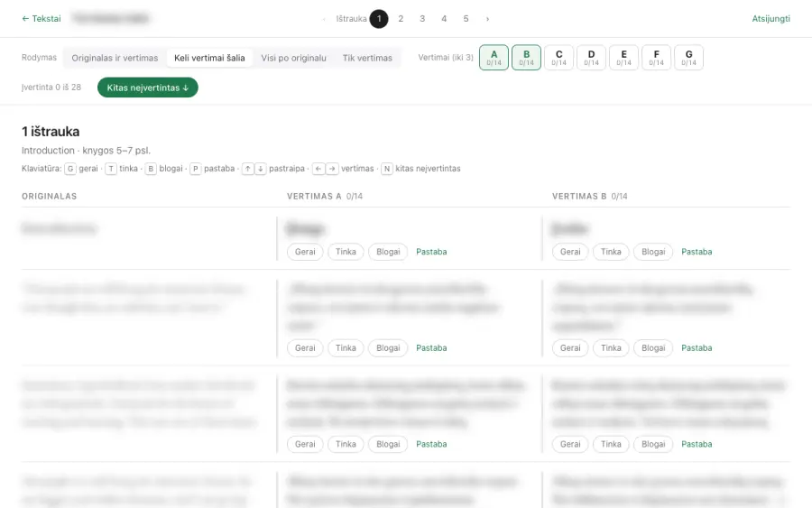Image resolution: width=812 pixels, height=508 pixels.
Task: Mark second Vertimas A paragraph as Tinka
Action: (346, 348)
